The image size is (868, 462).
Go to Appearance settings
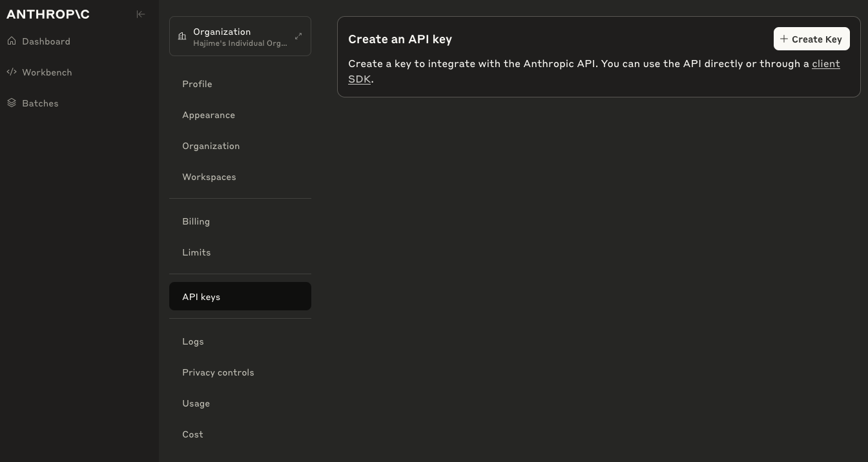coord(209,115)
